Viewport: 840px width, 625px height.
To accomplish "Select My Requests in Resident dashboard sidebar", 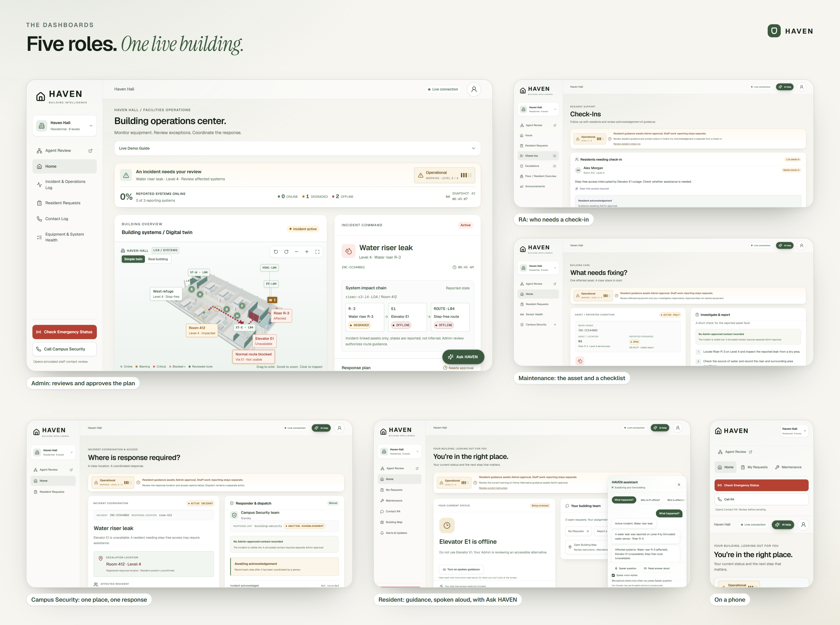I will (399, 490).
